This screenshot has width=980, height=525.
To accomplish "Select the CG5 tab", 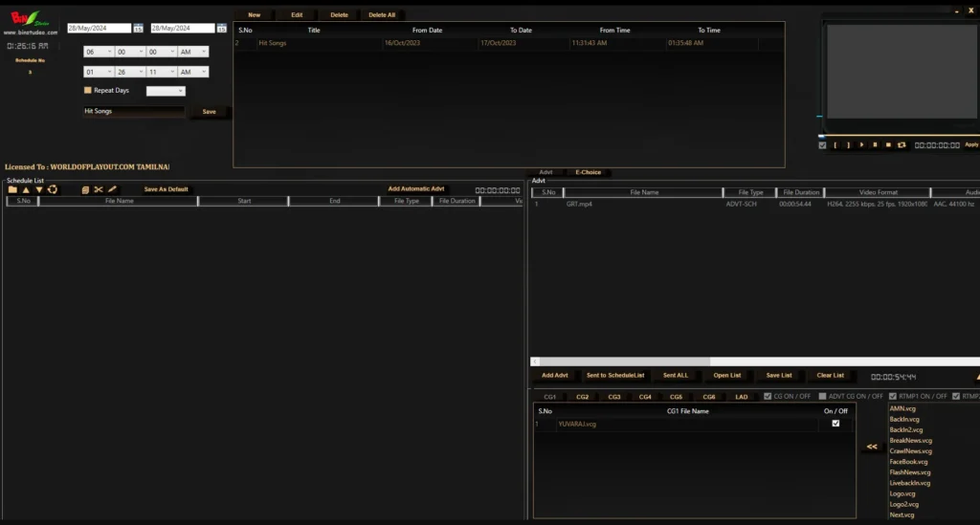I will coord(677,397).
